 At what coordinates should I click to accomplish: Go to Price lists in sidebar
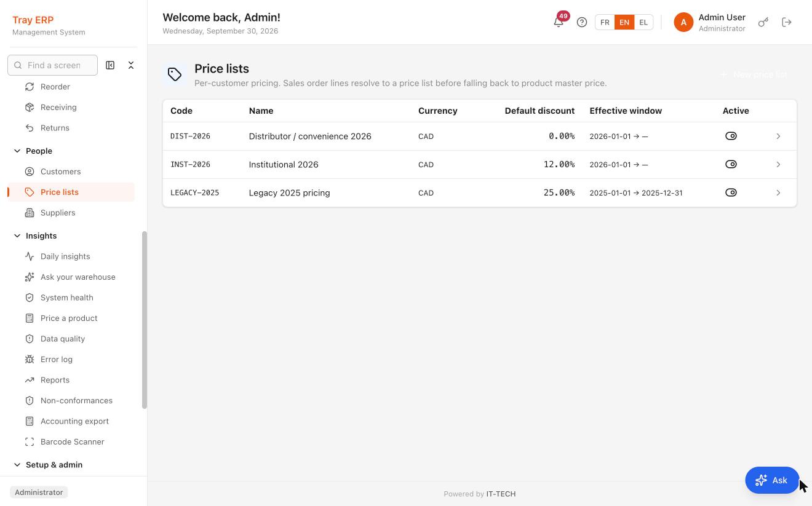coord(72,192)
